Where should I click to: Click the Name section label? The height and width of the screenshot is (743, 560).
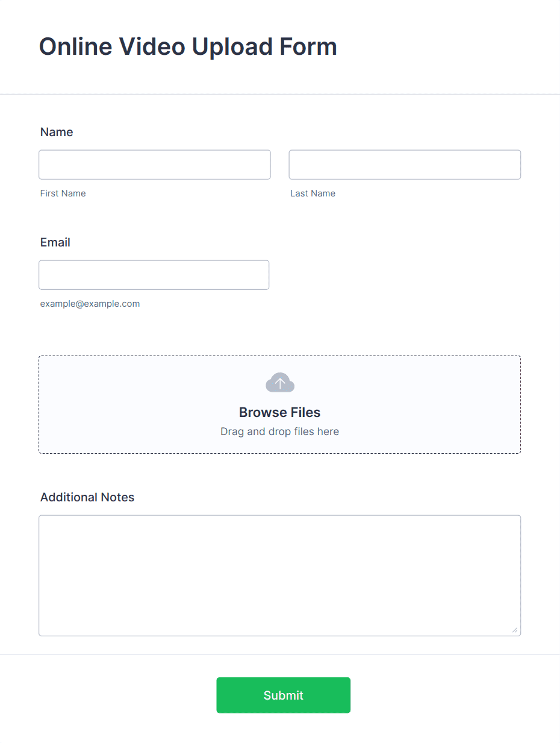56,132
